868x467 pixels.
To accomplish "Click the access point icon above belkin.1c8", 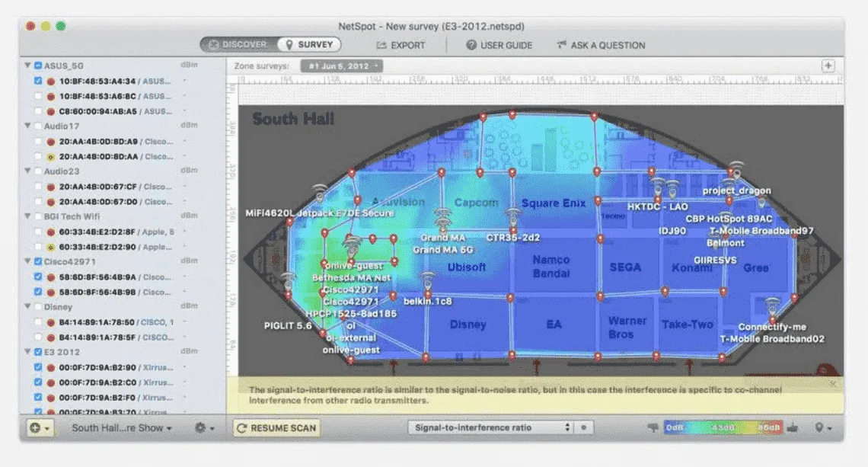I will (x=427, y=280).
